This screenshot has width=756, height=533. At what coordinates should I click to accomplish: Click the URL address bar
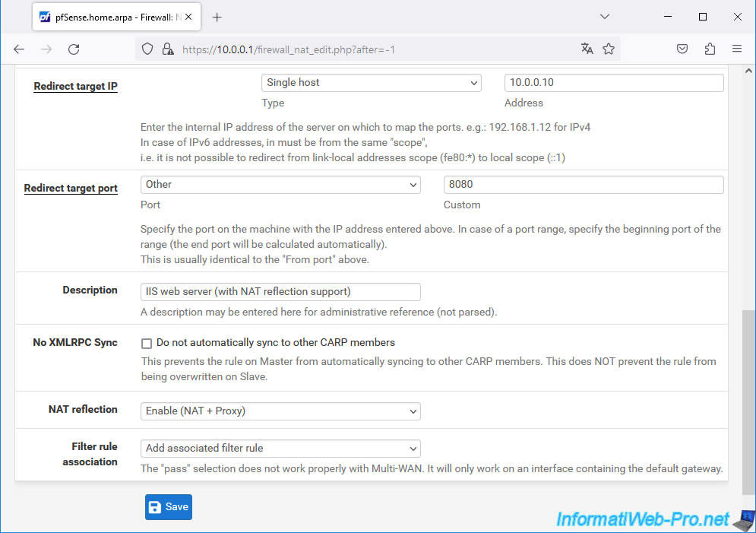376,49
